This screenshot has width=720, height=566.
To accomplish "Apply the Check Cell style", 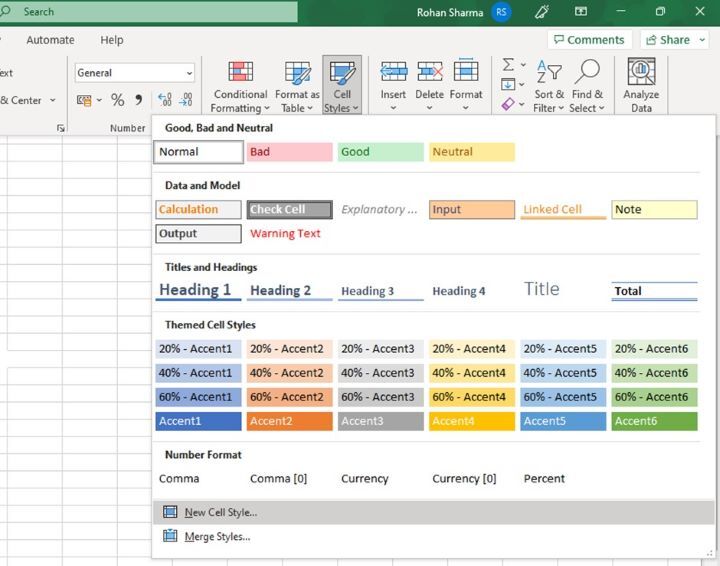I will 290,209.
